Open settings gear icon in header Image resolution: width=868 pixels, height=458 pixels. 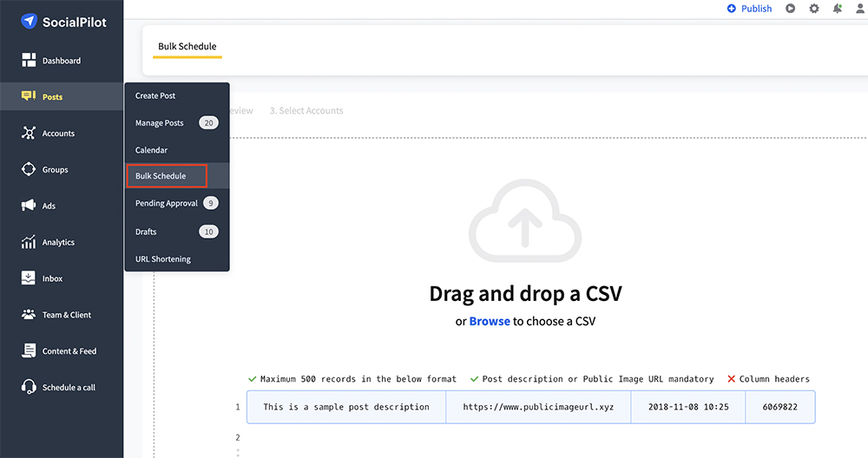click(814, 9)
